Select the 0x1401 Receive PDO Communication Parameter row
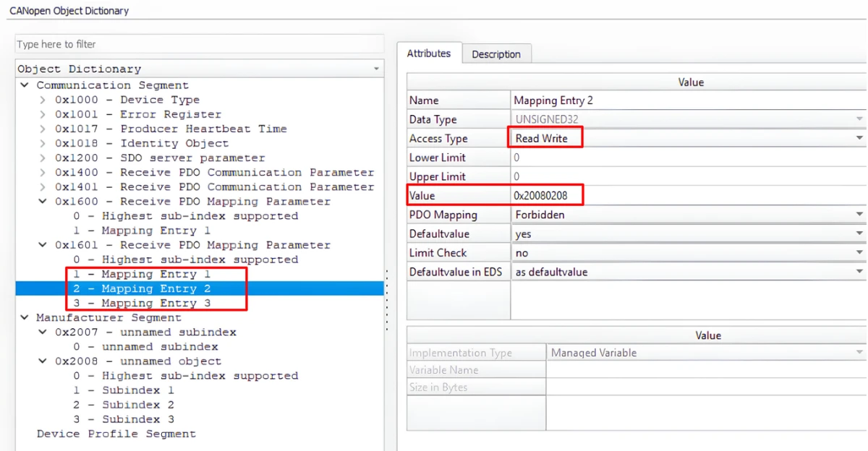Viewport: 868px width, 451px height. pyautogui.click(x=215, y=186)
